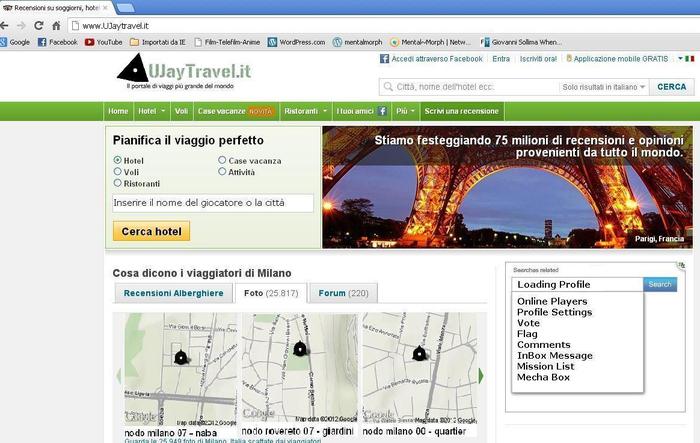Click Accedi attraverso Facebook link
The image size is (700, 443).
(437, 59)
